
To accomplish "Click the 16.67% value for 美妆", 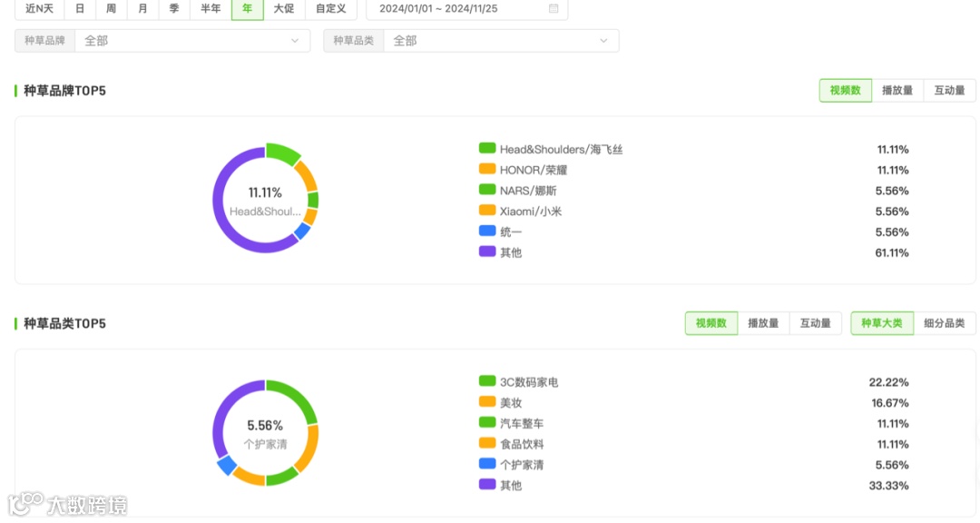I will [890, 403].
